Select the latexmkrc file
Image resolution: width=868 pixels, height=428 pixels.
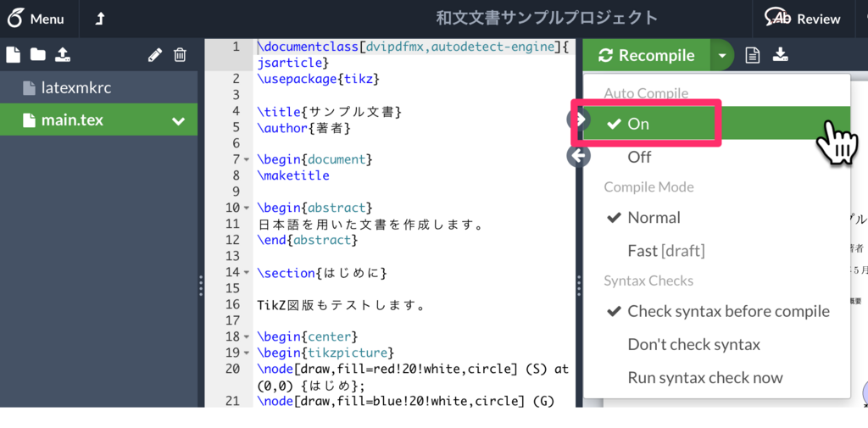(98, 87)
